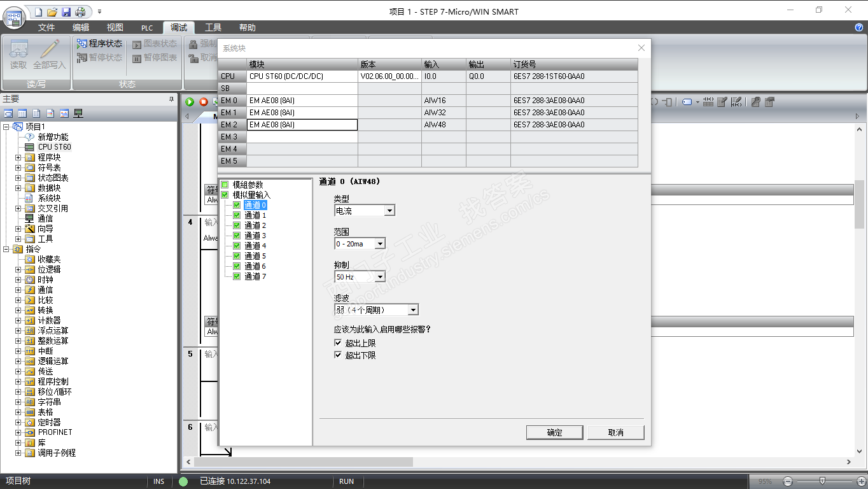Click the symbol table icon in 主要 toolbar
The image size is (868, 489).
9,113
